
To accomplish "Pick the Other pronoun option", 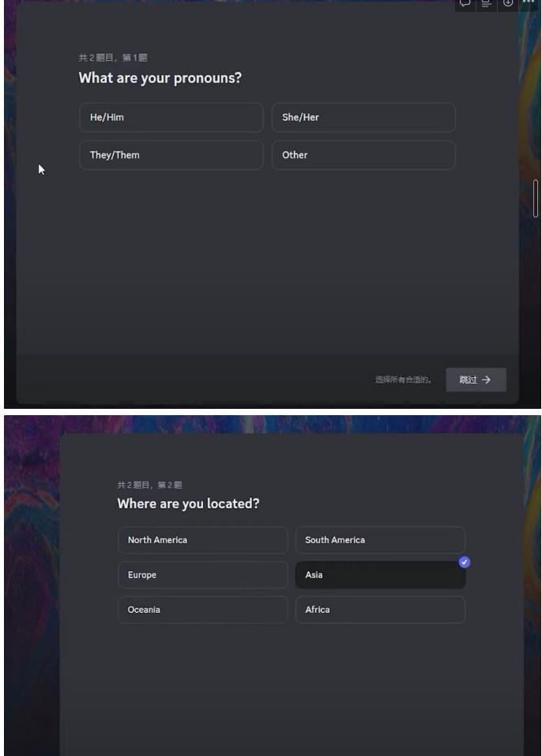I will pos(363,155).
